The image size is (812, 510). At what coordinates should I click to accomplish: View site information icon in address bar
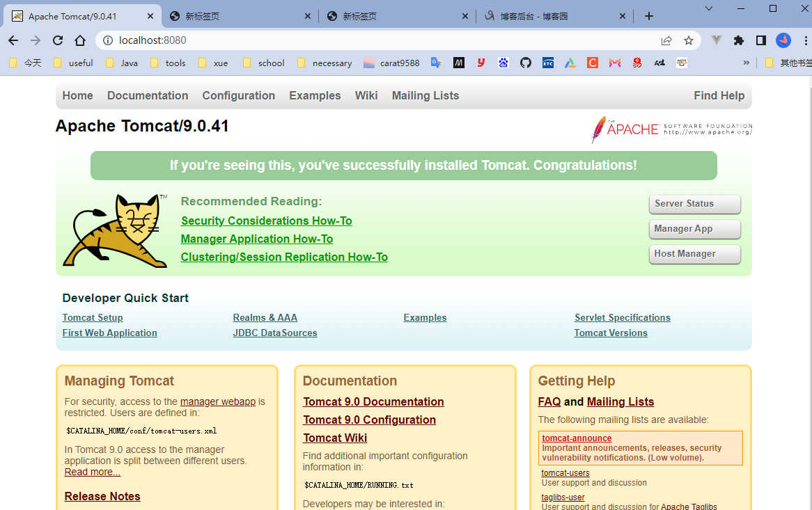pyautogui.click(x=108, y=40)
